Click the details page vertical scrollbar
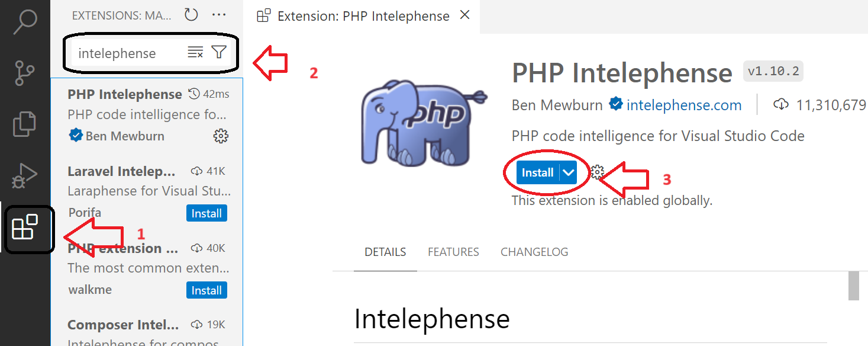 (853, 287)
